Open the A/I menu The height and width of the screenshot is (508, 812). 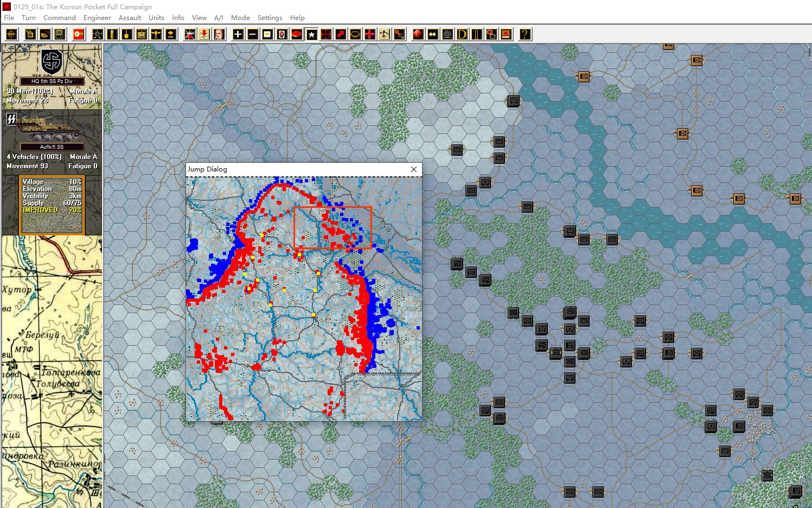(x=219, y=17)
